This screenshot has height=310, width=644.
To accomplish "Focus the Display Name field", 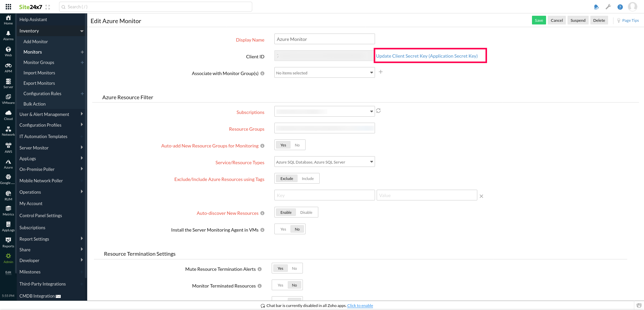I will coord(324,39).
